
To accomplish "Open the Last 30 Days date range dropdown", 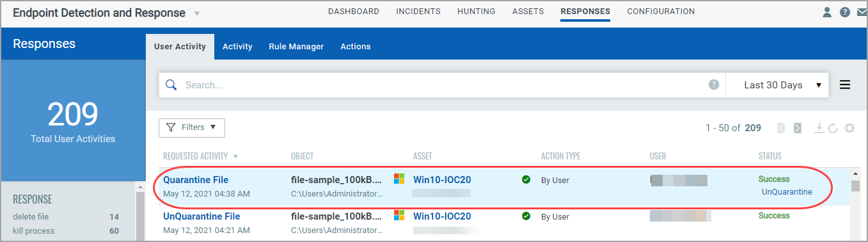I will 777,85.
